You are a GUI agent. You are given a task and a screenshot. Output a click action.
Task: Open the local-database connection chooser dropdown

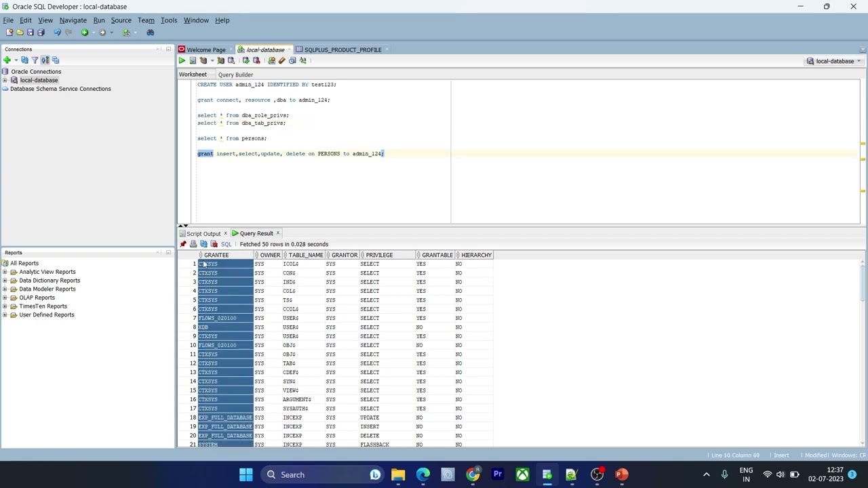point(859,61)
